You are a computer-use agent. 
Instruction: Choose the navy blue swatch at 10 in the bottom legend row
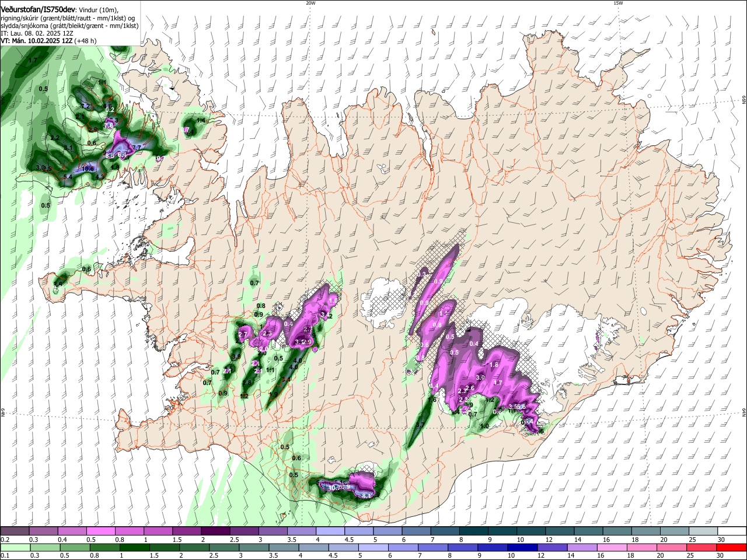click(522, 547)
